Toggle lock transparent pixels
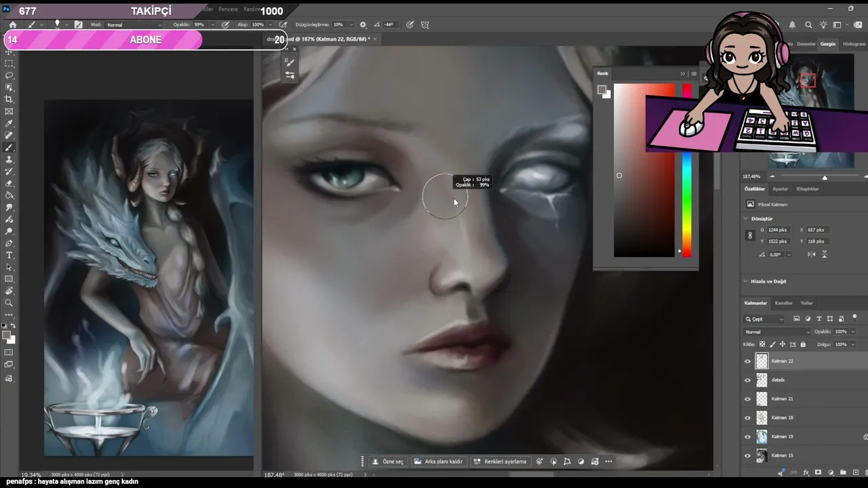Viewport: 868px width, 488px height. click(x=763, y=344)
